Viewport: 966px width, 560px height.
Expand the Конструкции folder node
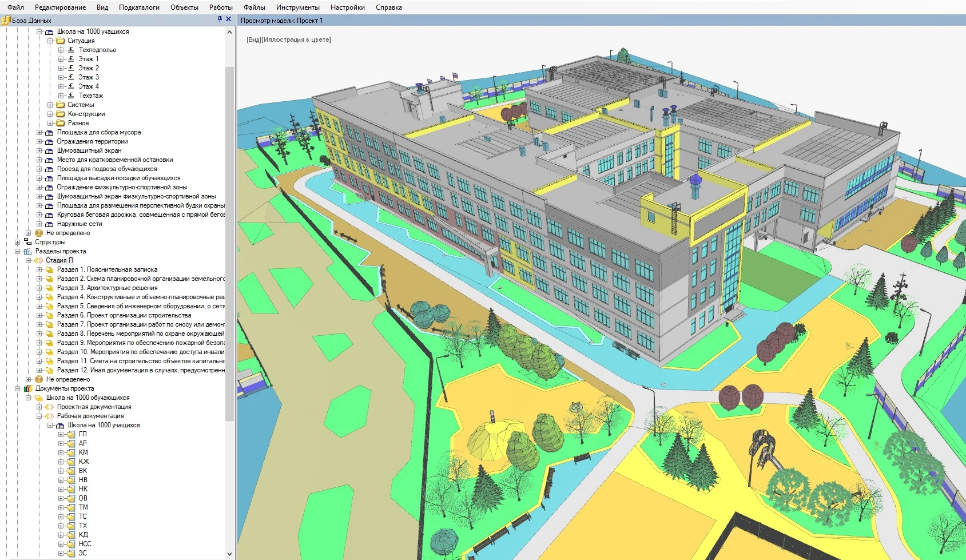tap(50, 114)
